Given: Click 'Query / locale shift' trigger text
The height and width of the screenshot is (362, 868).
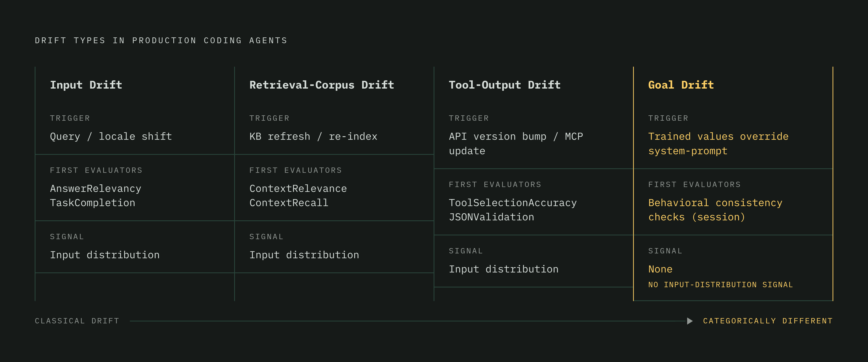Looking at the screenshot, I should (x=111, y=136).
